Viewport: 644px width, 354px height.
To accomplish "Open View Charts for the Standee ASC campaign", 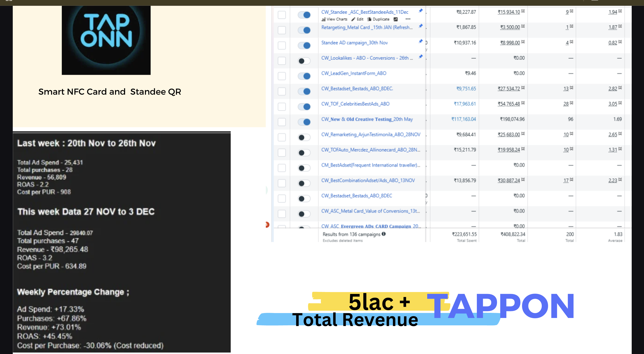I will tap(334, 19).
